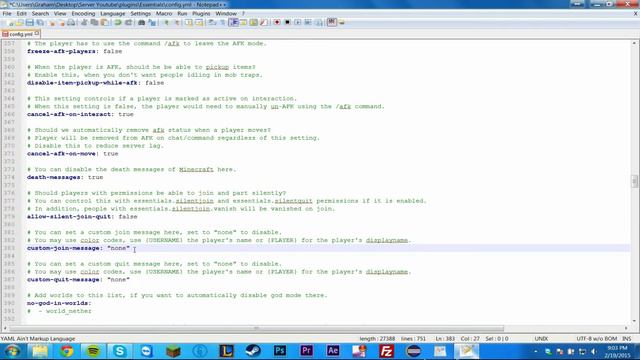Image resolution: width=640 pixels, height=360 pixels.
Task: Click the 'custom-join-message' key text
Action: 63,248
